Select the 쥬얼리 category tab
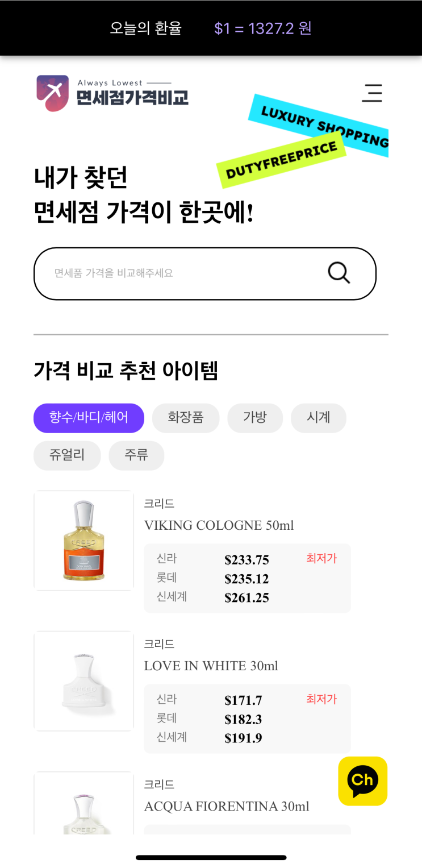422x868 pixels. point(67,455)
